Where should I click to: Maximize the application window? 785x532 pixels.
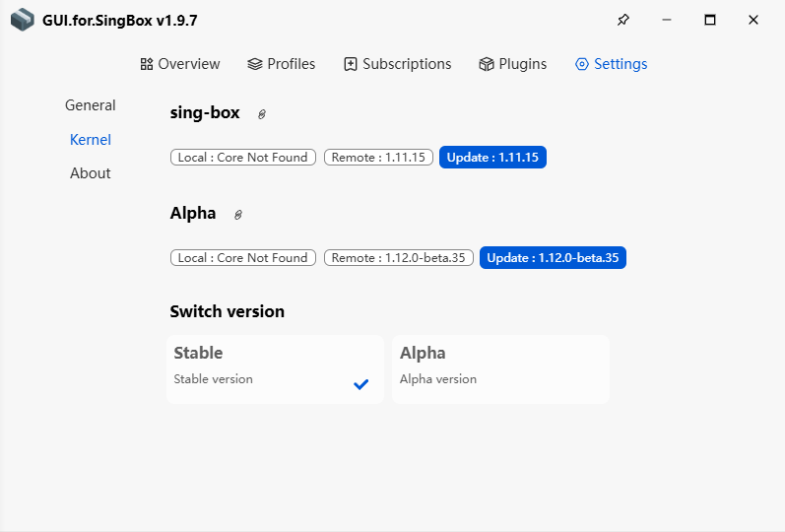pyautogui.click(x=710, y=20)
